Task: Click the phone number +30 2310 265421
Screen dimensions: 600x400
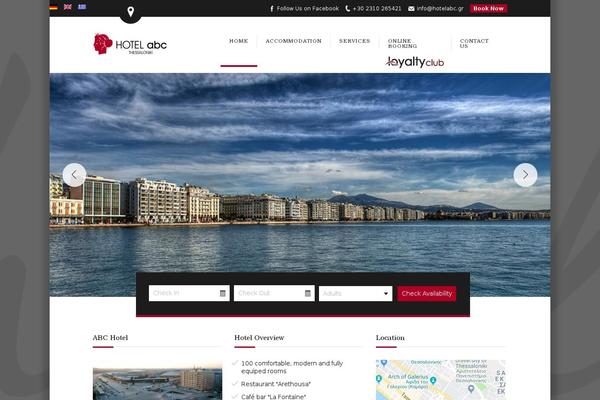Action: click(373, 8)
